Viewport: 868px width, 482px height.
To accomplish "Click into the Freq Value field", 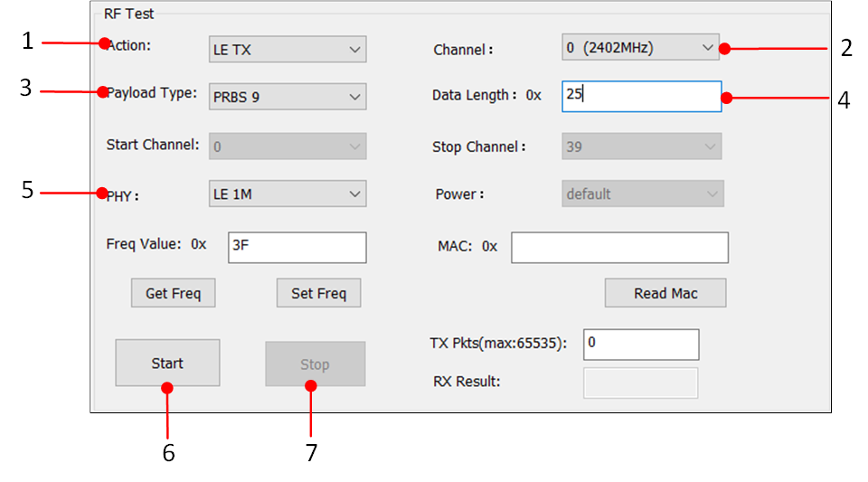I will click(x=297, y=247).
